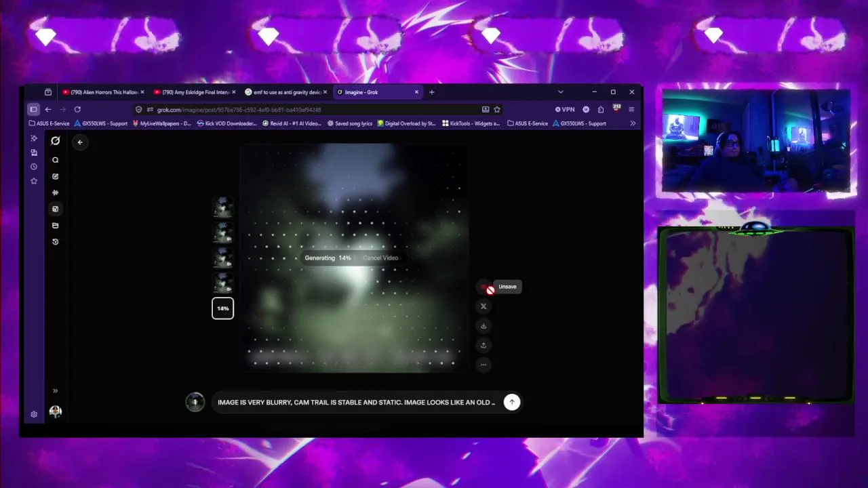Viewport: 868px width, 488px height.
Task: Submit the prompt with the up-arrow button
Action: coord(512,402)
